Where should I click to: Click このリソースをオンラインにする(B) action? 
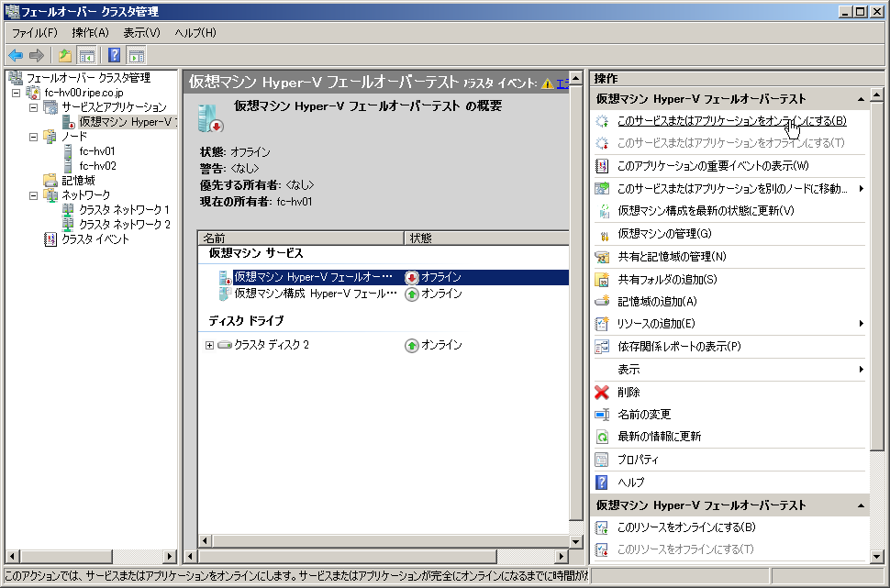(687, 527)
